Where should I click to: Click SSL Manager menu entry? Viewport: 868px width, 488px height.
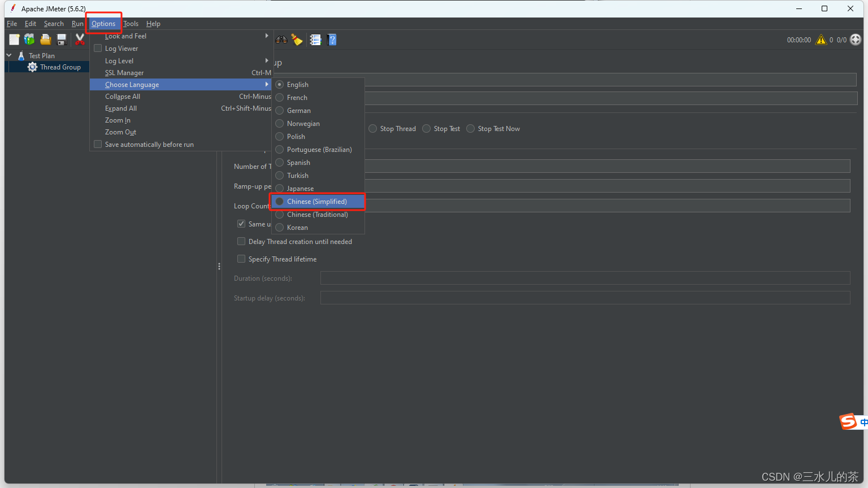(125, 72)
